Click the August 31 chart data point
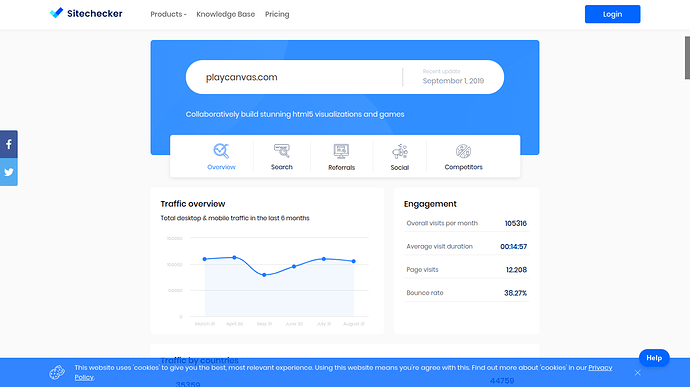 [354, 261]
